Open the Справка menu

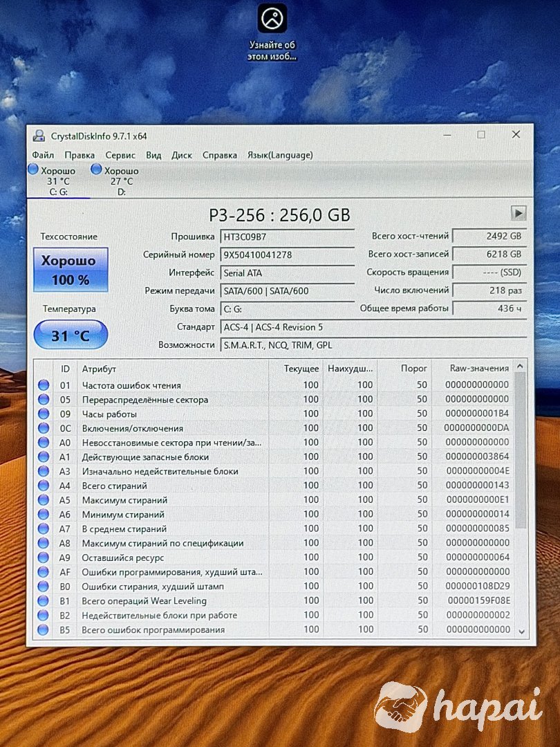[x=220, y=156]
